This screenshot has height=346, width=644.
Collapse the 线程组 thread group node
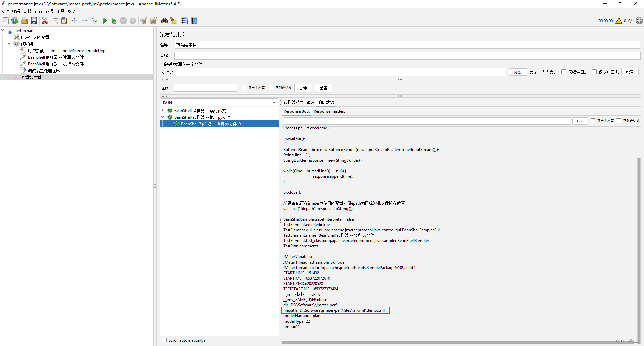(9, 44)
